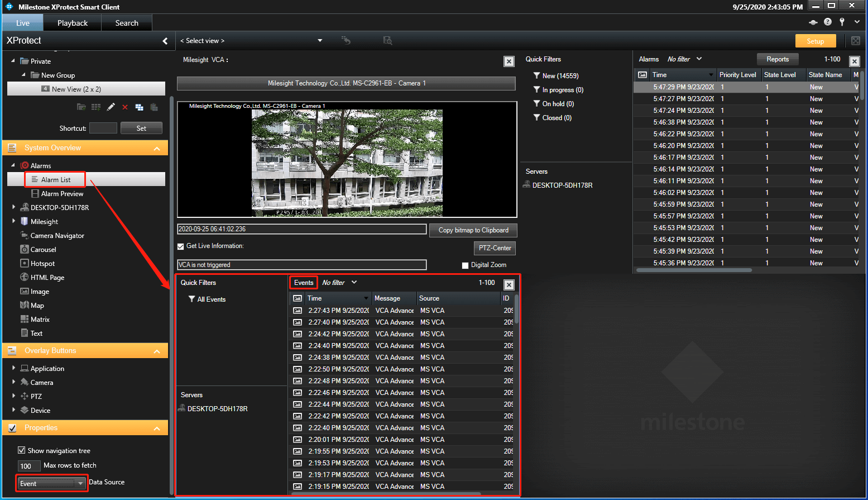Click the red delete X icon
This screenshot has width=868, height=500.
pos(125,107)
